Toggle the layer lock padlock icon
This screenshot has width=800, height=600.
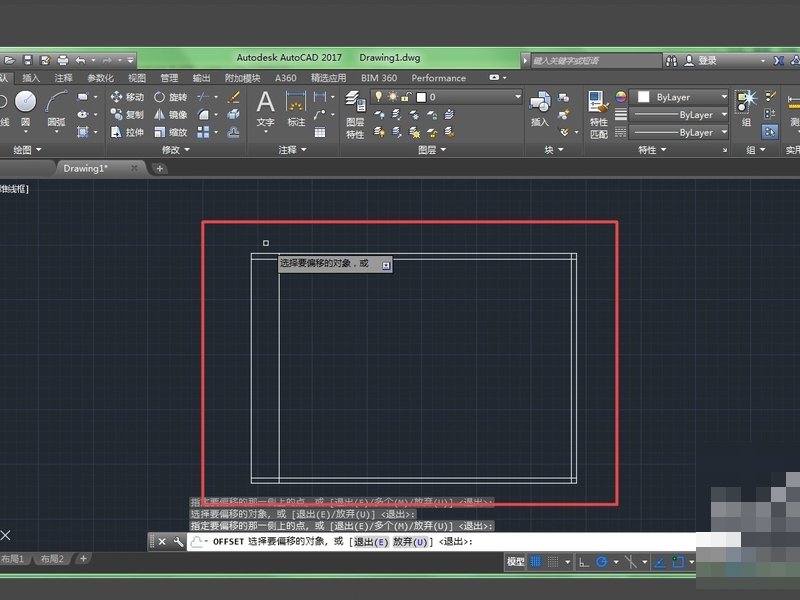click(x=407, y=96)
